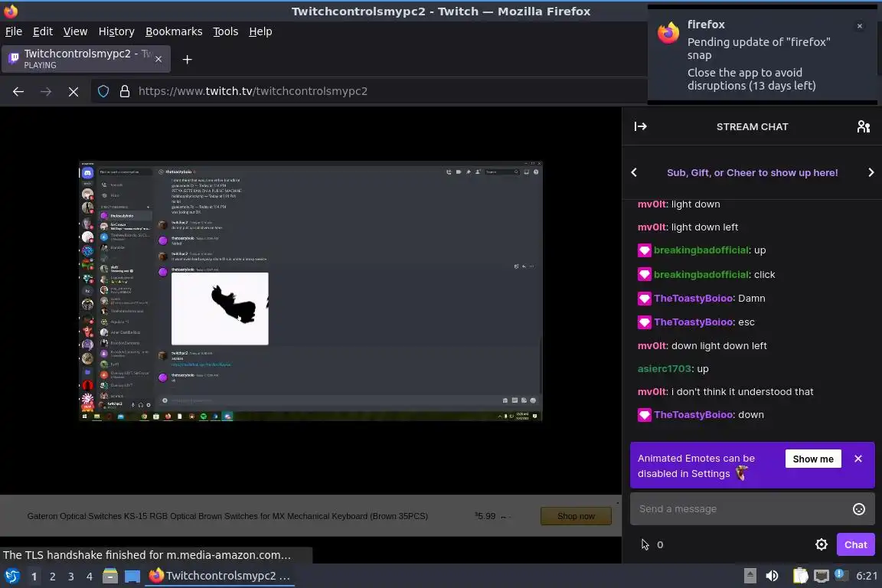This screenshot has height=588, width=882.
Task: Click subscriber badge beside 'TheToastyBoioo: down'
Action: coord(644,415)
